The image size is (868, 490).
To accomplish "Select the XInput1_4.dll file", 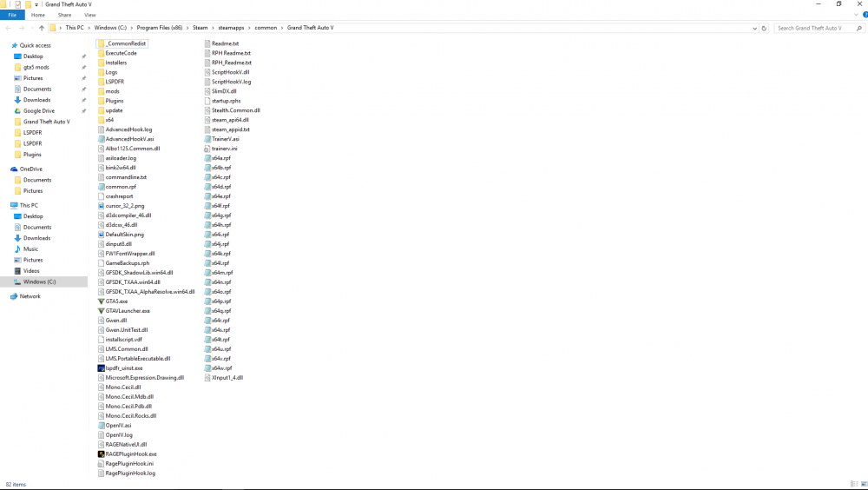I will tap(227, 378).
